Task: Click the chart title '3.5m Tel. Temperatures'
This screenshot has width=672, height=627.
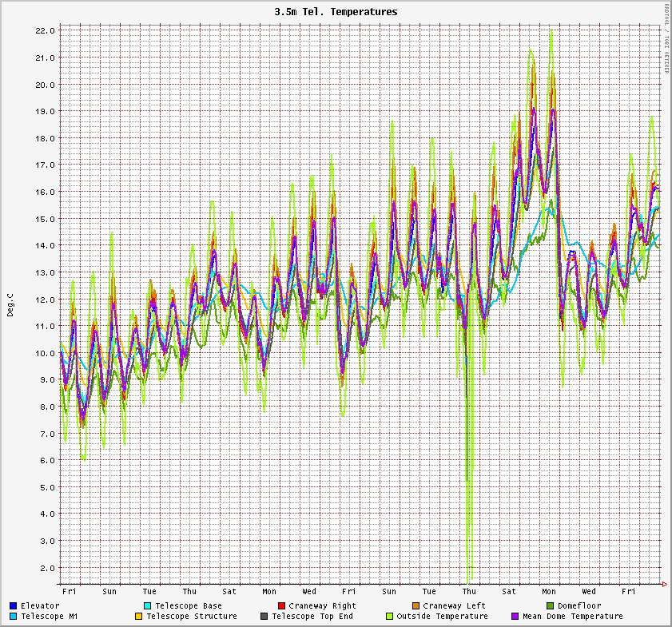Action: 336,12
